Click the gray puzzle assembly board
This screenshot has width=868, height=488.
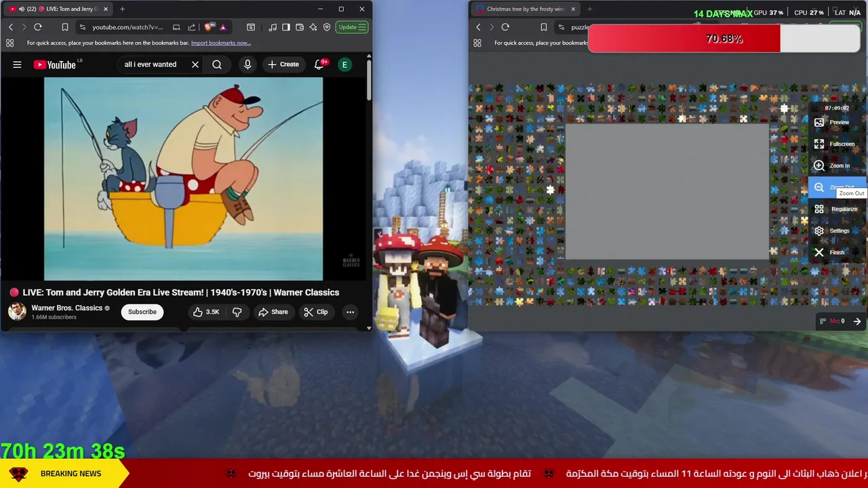tap(667, 192)
